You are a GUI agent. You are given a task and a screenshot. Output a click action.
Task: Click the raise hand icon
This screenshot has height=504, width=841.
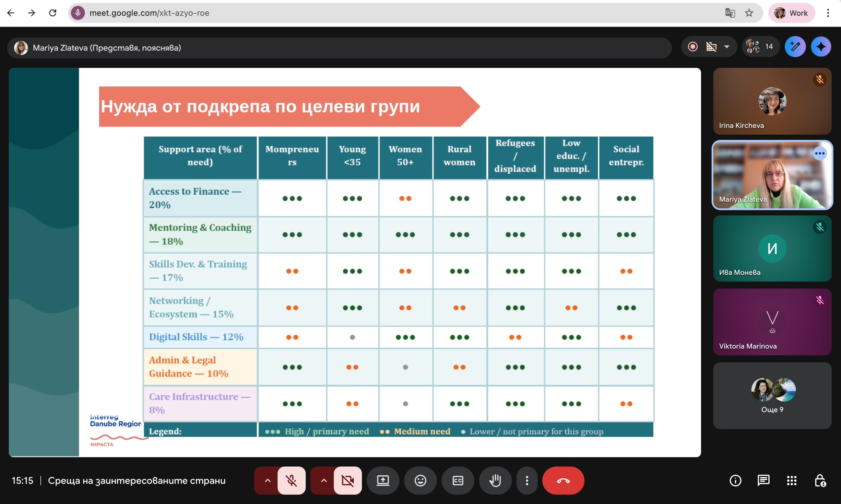[495, 480]
